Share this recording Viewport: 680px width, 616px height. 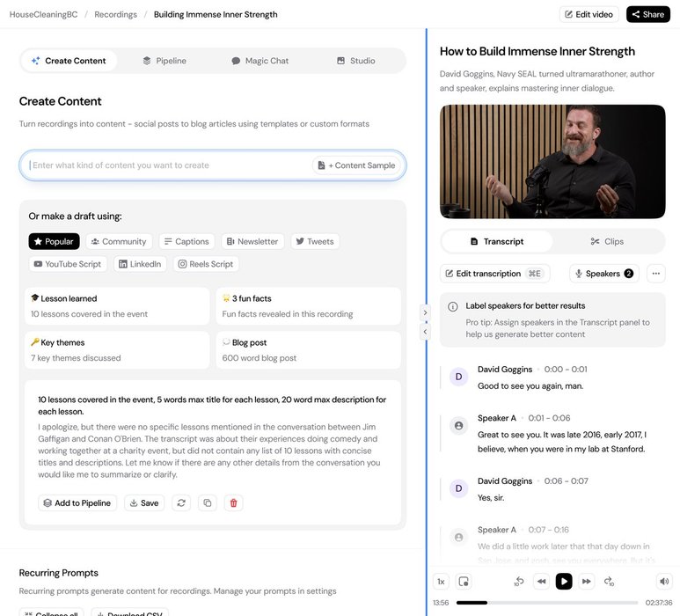[648, 14]
